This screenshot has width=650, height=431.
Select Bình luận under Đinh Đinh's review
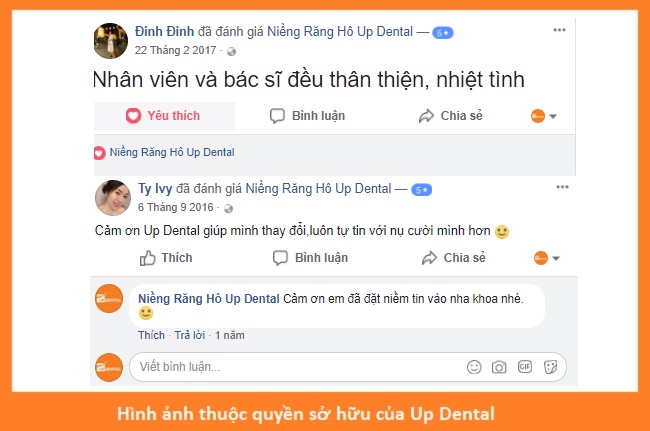[x=307, y=116]
